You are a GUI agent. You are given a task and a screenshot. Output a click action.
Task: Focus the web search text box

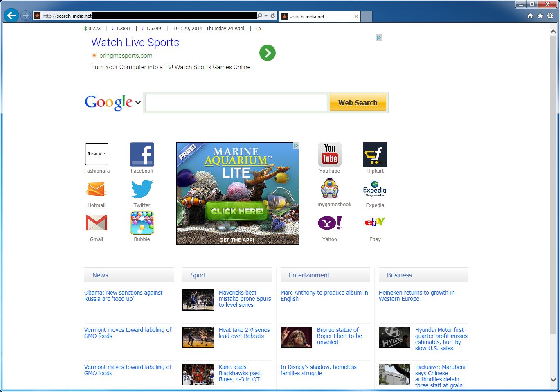click(x=236, y=102)
